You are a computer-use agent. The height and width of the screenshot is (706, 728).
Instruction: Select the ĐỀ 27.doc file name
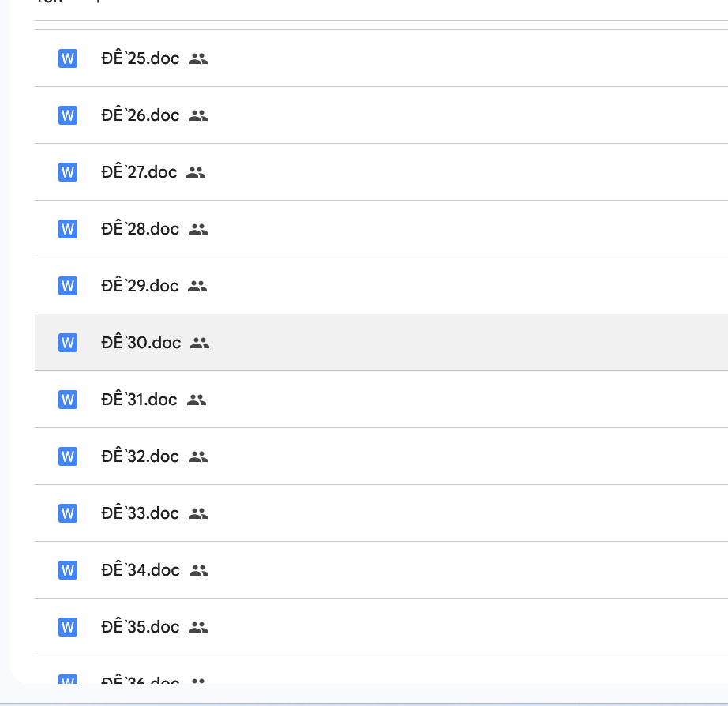139,172
